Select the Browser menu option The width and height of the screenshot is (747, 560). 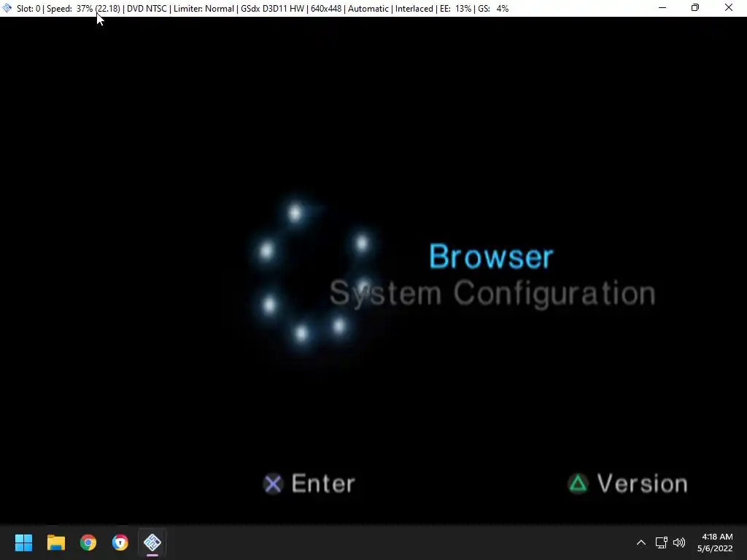click(x=491, y=257)
